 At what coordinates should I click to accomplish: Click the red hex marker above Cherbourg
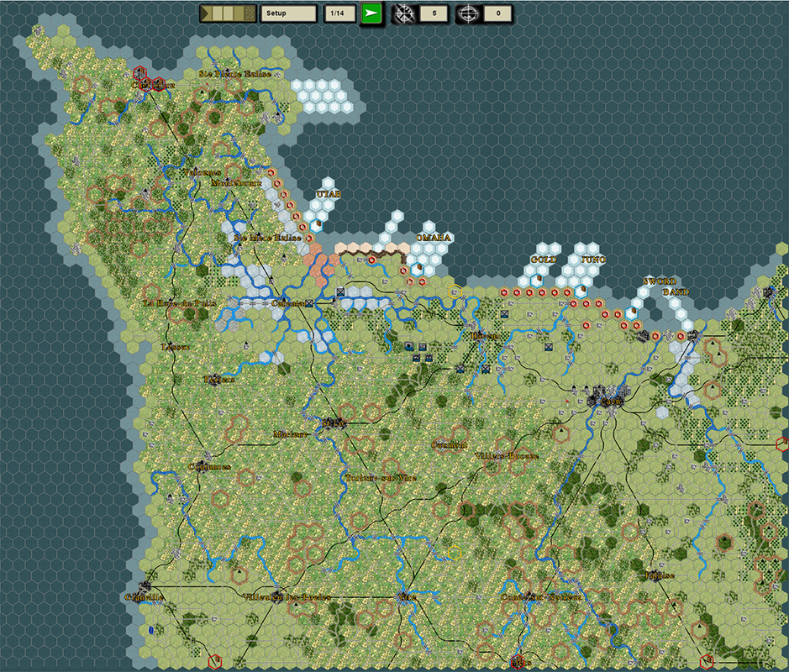point(139,74)
